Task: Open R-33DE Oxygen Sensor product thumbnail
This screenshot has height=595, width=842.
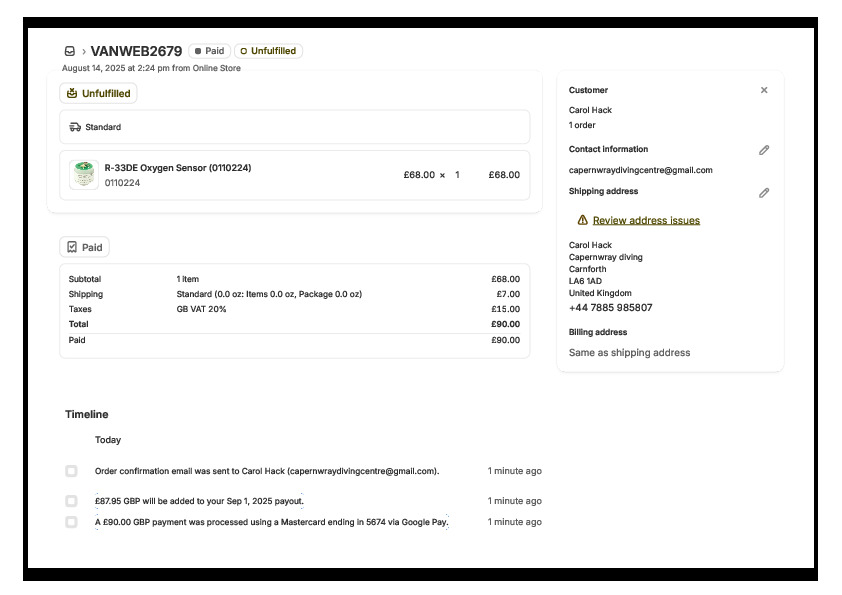Action: click(84, 174)
